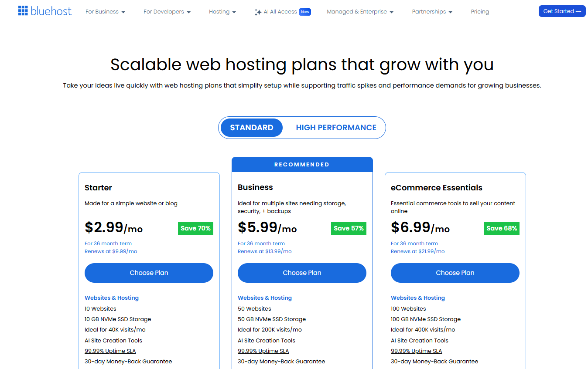Click 'Ideal for 200K visits/mo' text

pos(270,330)
